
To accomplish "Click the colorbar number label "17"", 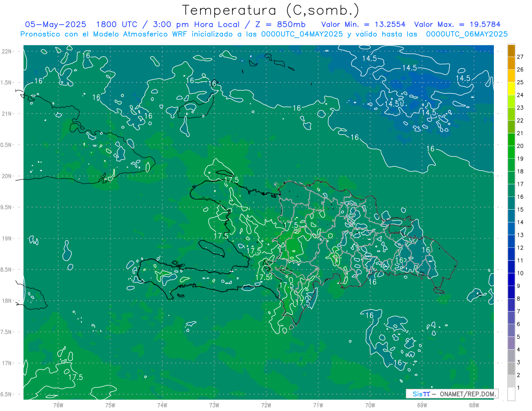I will point(520,184).
